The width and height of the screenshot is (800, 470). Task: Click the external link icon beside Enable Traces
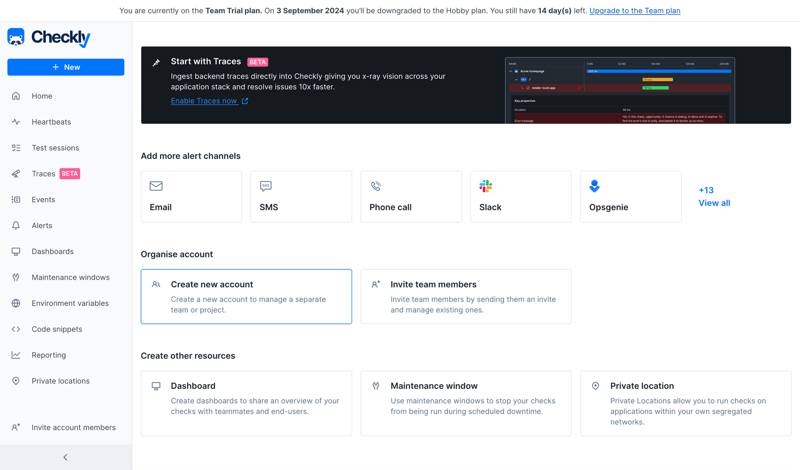pos(245,101)
